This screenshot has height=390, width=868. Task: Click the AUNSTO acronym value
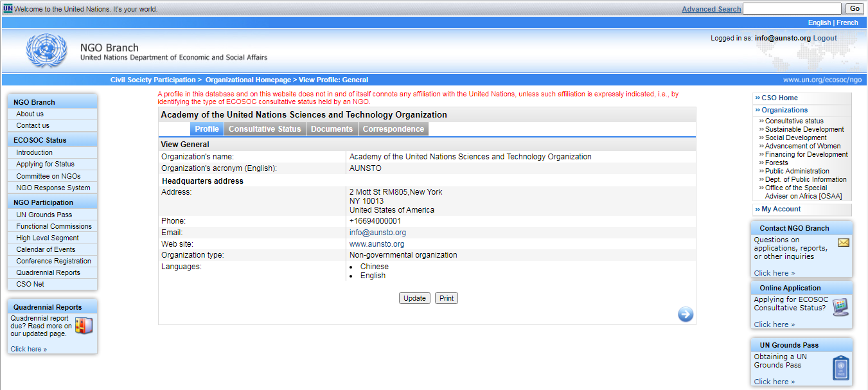366,168
